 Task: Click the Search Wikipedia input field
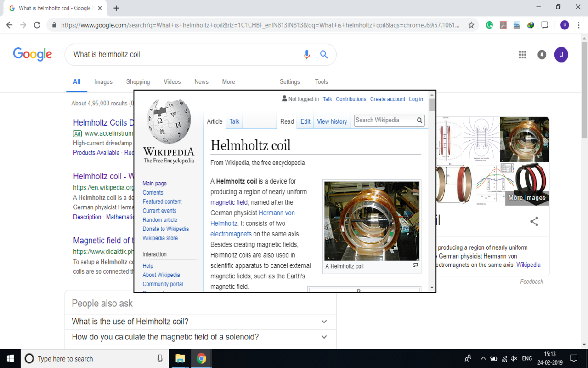click(384, 121)
